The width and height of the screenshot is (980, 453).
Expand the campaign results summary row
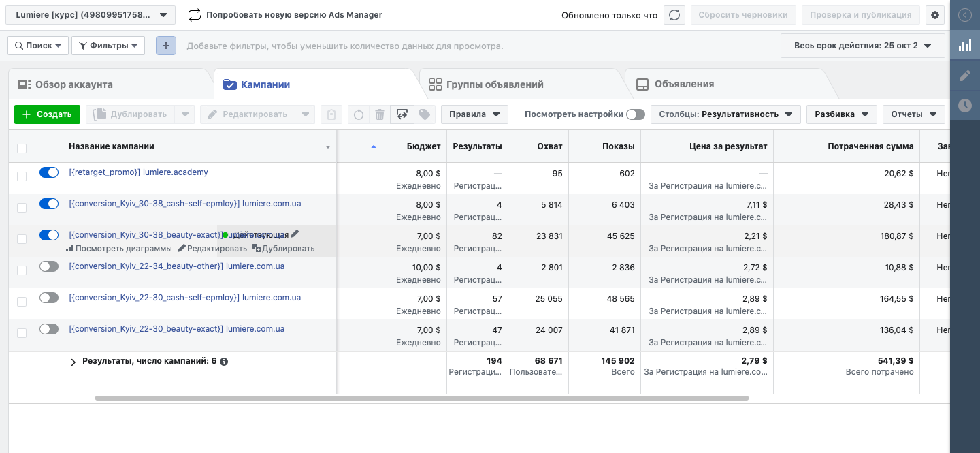tap(73, 362)
